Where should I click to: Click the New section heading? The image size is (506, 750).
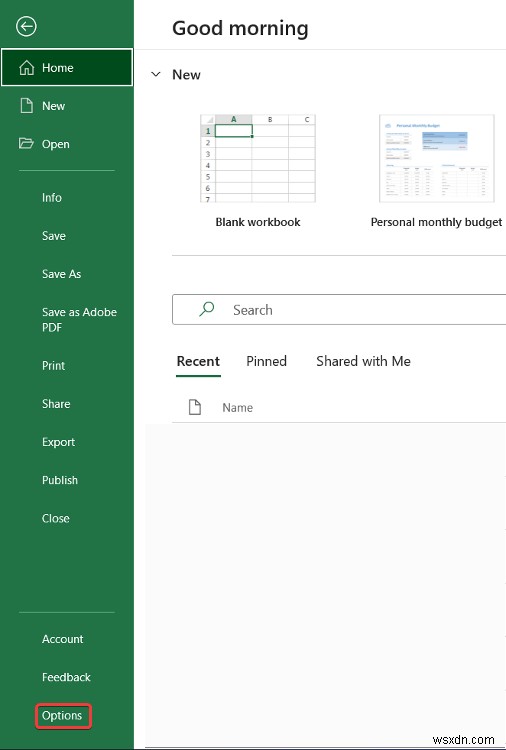[x=187, y=75]
